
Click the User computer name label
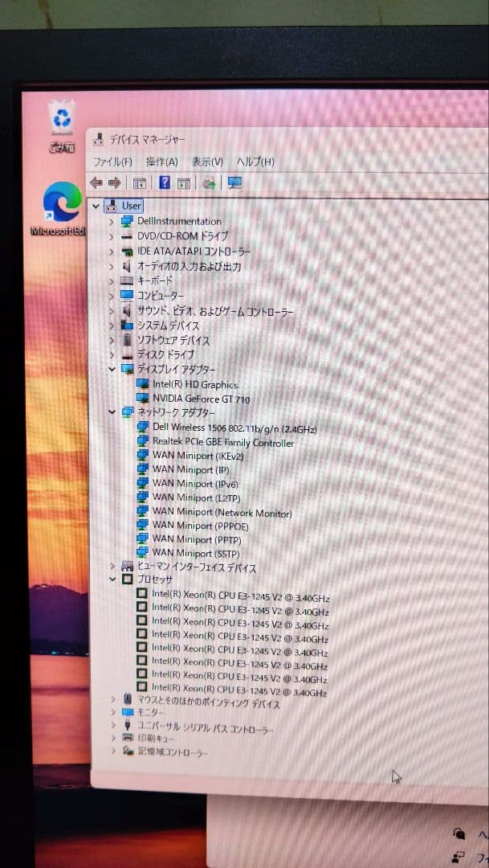(132, 206)
